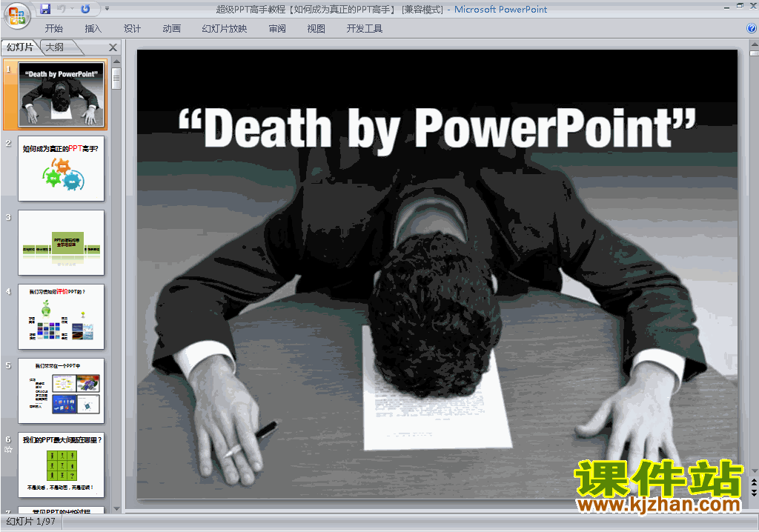Undo the last action

[x=62, y=9]
